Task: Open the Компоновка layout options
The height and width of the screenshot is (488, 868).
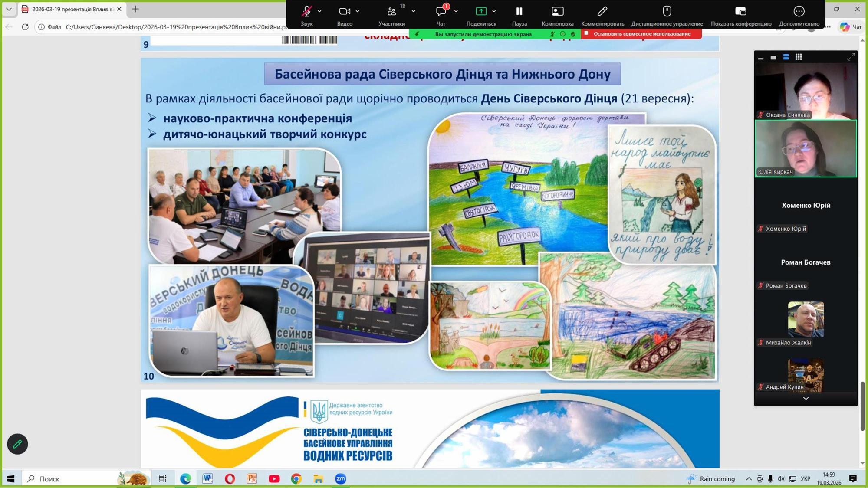Action: click(x=557, y=12)
